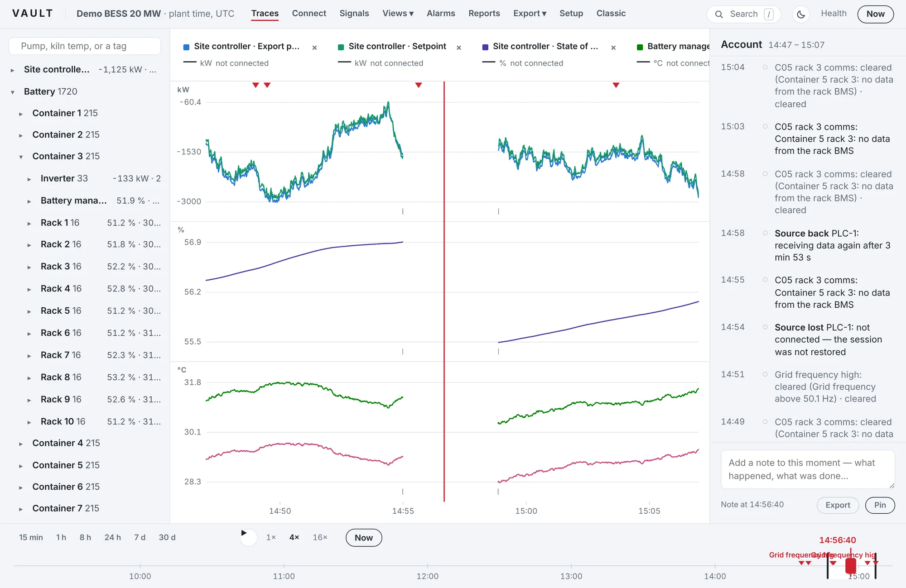Collapse Container 3 in the tree
The image size is (906, 588).
pyautogui.click(x=21, y=157)
